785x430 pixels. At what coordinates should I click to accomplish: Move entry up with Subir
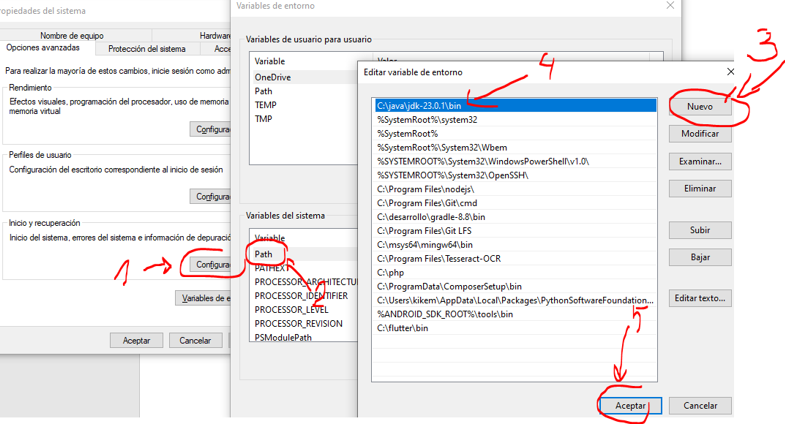point(699,230)
